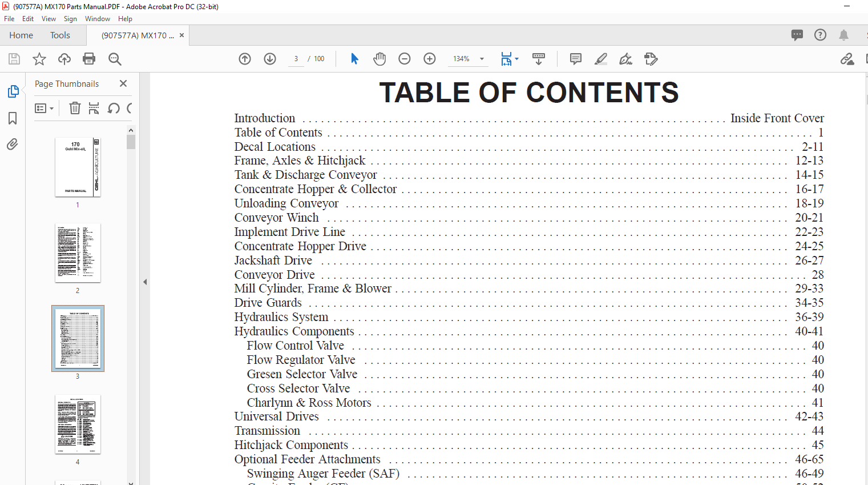
Task: Open the Window menu
Action: coord(98,19)
